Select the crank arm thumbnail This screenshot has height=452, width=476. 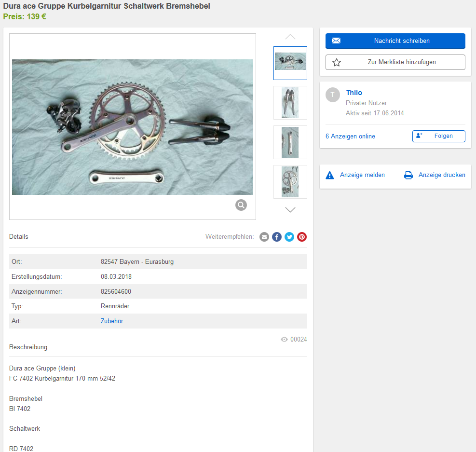coord(290,142)
